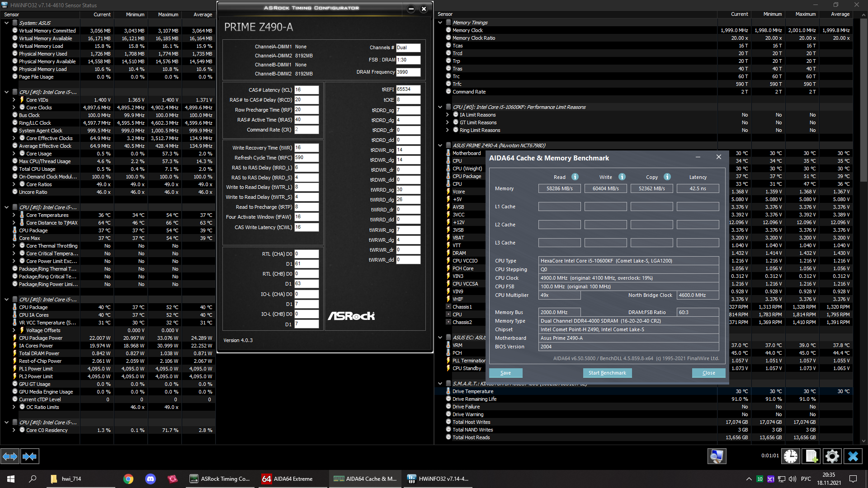The image size is (868, 488).
Task: Click the expand columns arrows icon
Action: (10, 456)
